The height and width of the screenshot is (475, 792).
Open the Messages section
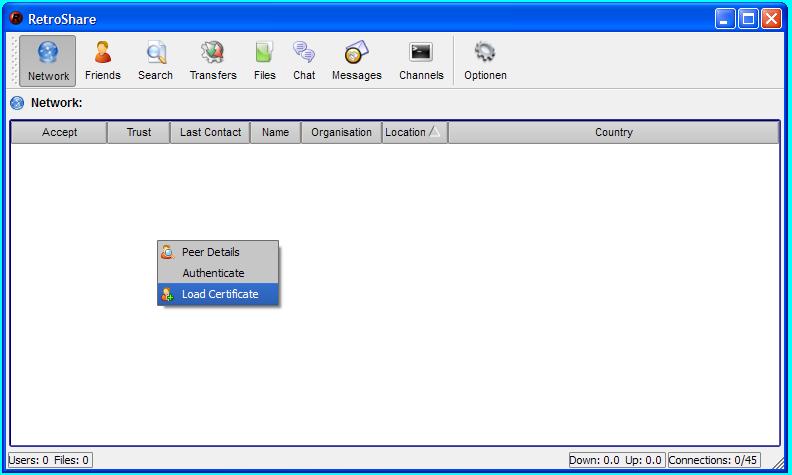tap(357, 61)
